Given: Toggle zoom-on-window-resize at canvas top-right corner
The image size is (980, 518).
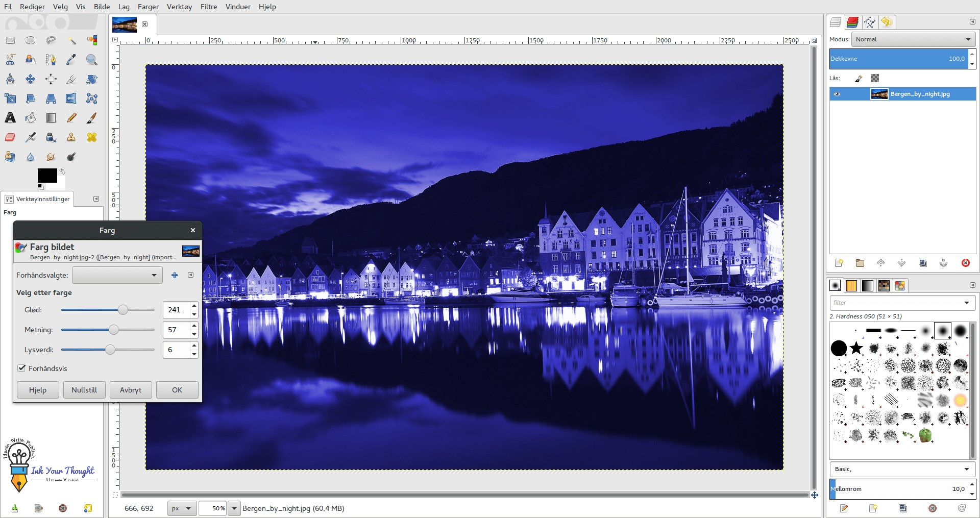Looking at the screenshot, I should pyautogui.click(x=814, y=40).
